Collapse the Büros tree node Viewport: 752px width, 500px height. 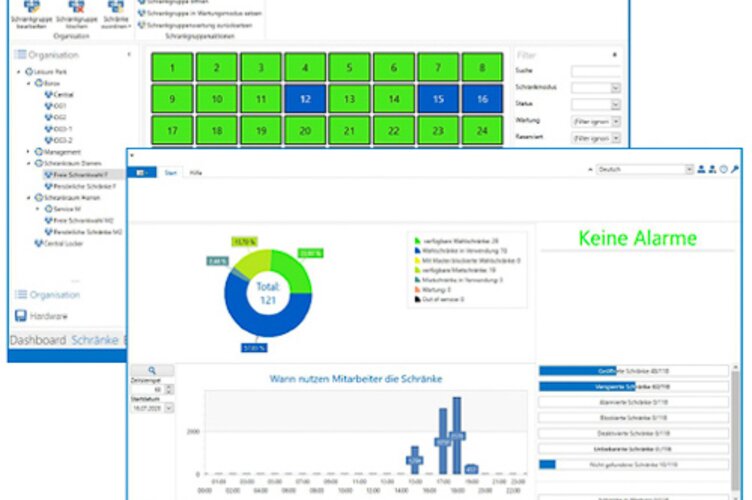(28, 84)
